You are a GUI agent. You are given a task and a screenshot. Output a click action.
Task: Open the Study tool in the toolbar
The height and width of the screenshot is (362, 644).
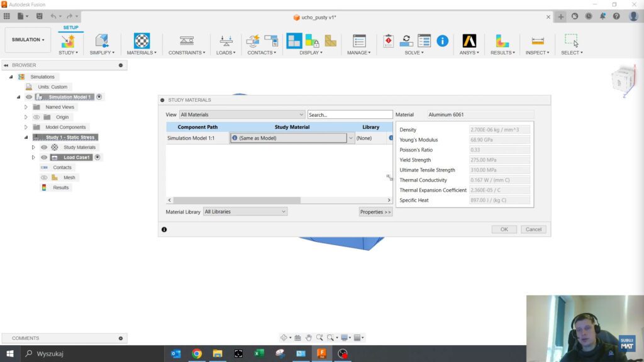tap(67, 41)
